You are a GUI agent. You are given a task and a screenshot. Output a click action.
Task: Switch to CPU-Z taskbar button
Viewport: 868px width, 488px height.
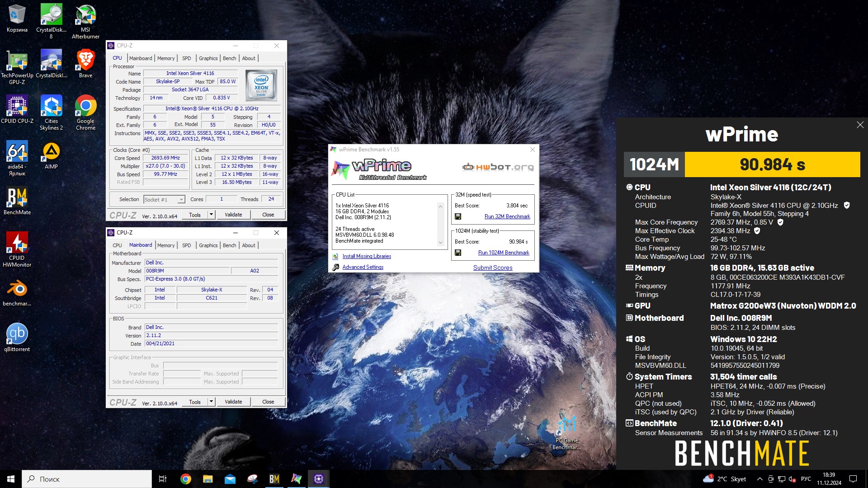(318, 479)
